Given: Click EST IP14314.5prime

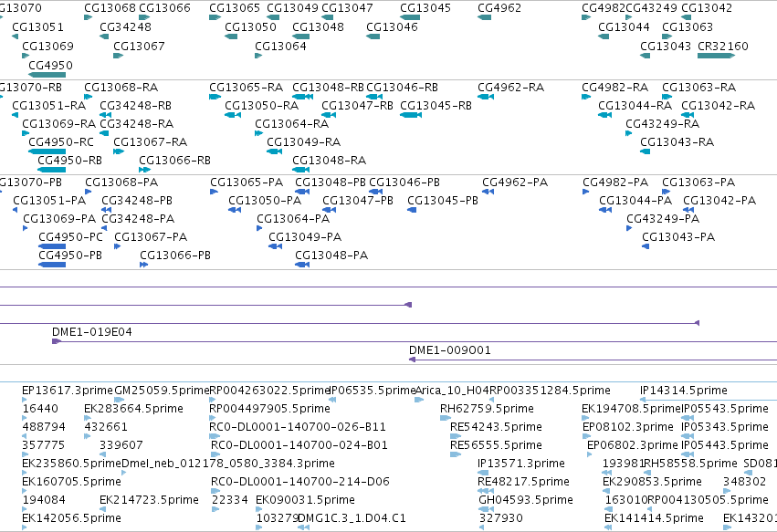Looking at the screenshot, I should 684,391.
